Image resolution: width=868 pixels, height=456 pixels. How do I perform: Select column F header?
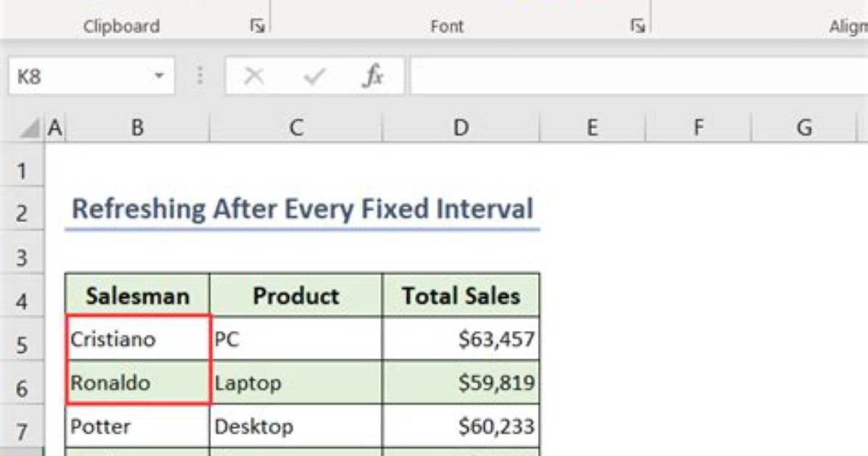coord(698,128)
